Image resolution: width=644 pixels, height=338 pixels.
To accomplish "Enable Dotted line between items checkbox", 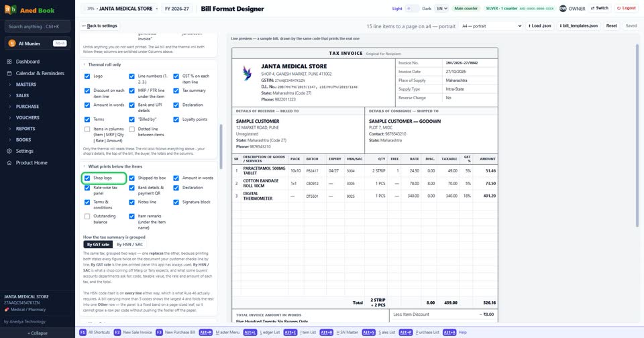I will 131,129.
